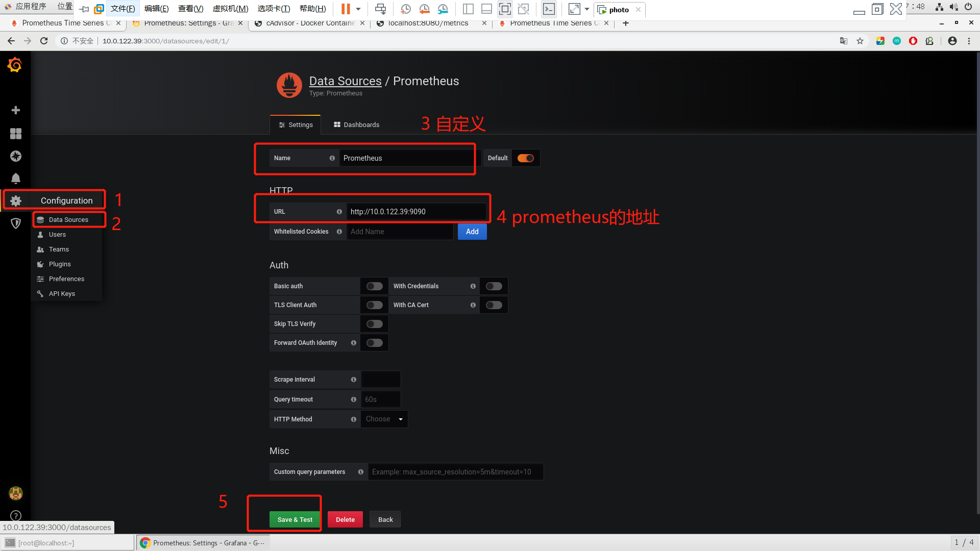This screenshot has height=551, width=980.
Task: Open the Server Admin shield icon
Action: tap(16, 223)
